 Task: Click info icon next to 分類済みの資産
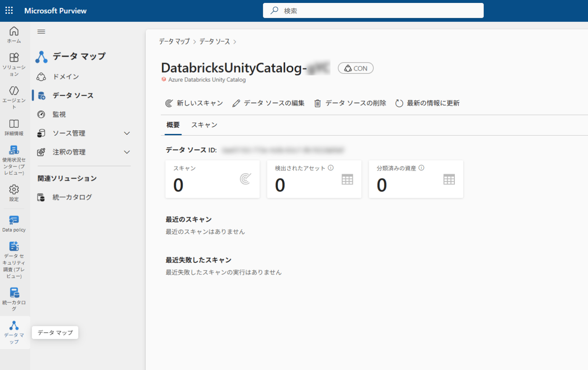point(421,168)
